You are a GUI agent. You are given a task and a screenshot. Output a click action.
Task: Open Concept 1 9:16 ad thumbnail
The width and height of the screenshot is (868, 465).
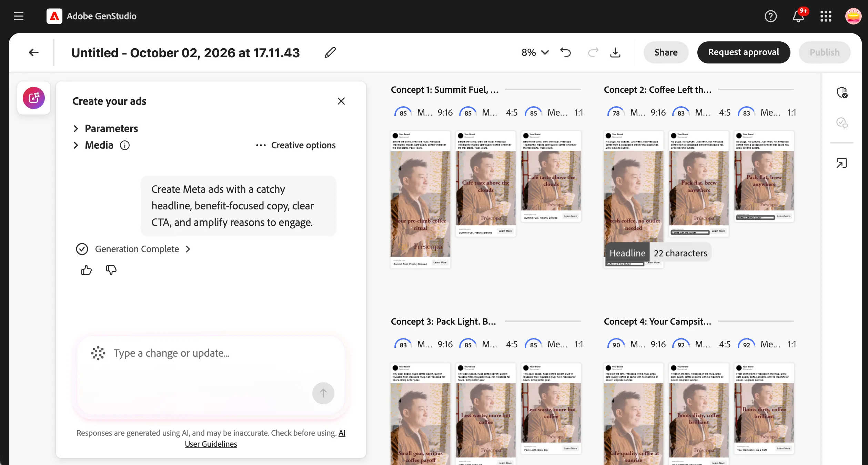(420, 199)
